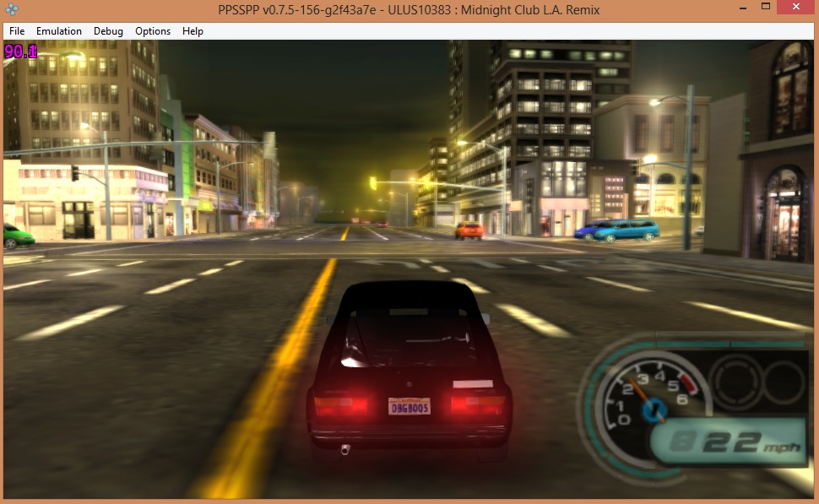This screenshot has width=819, height=504.
Task: Select the orange car ahead on road
Action: [x=469, y=230]
